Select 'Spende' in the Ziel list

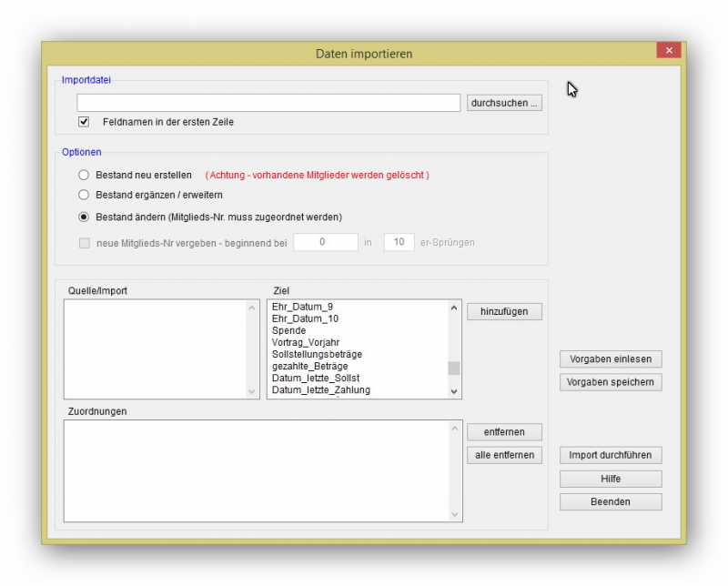(x=289, y=330)
